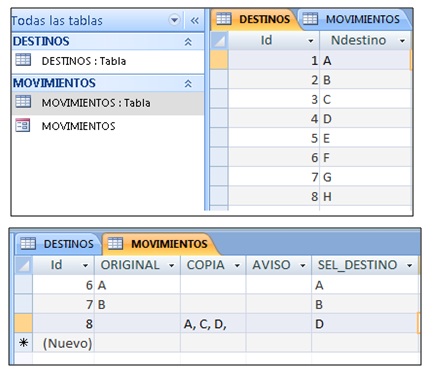Select the COPIA cell containing A, C, D,

coord(213,324)
